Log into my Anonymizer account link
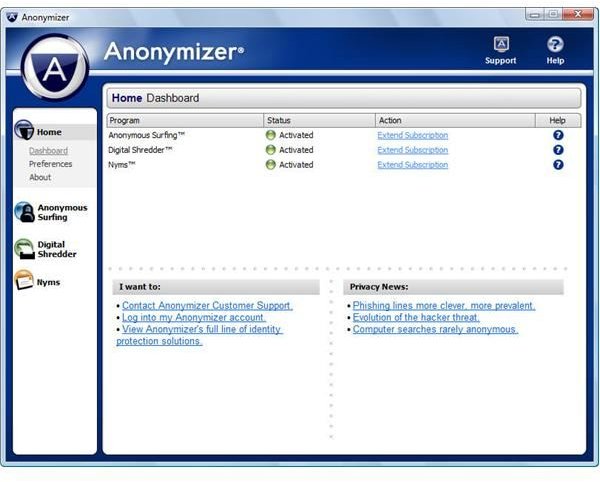Screen dimensions: 600x482 193,318
